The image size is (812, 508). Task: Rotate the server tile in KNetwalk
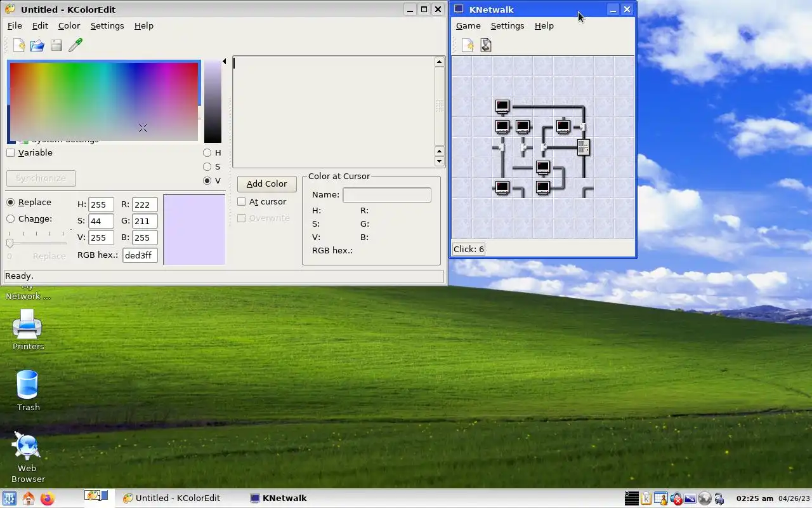[584, 147]
